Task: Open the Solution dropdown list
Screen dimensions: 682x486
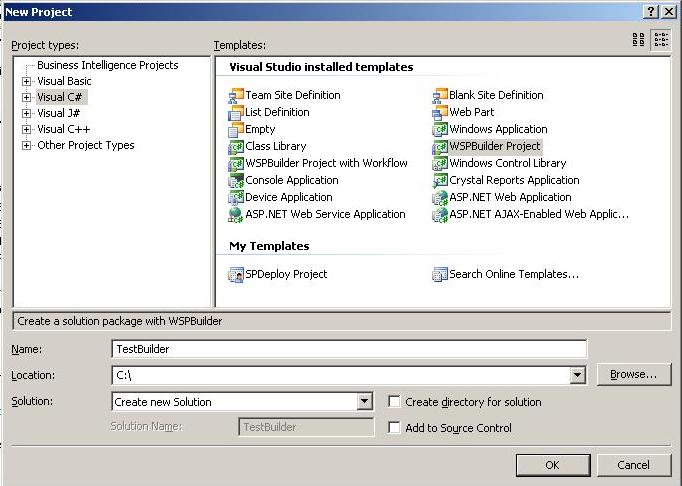Action: click(364, 402)
